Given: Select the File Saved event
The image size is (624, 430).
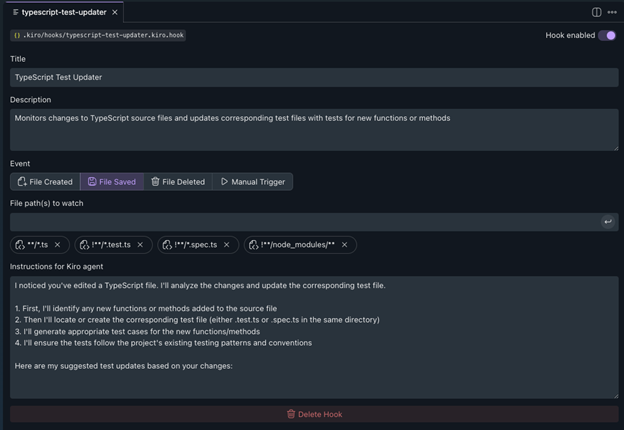Looking at the screenshot, I should pyautogui.click(x=111, y=182).
